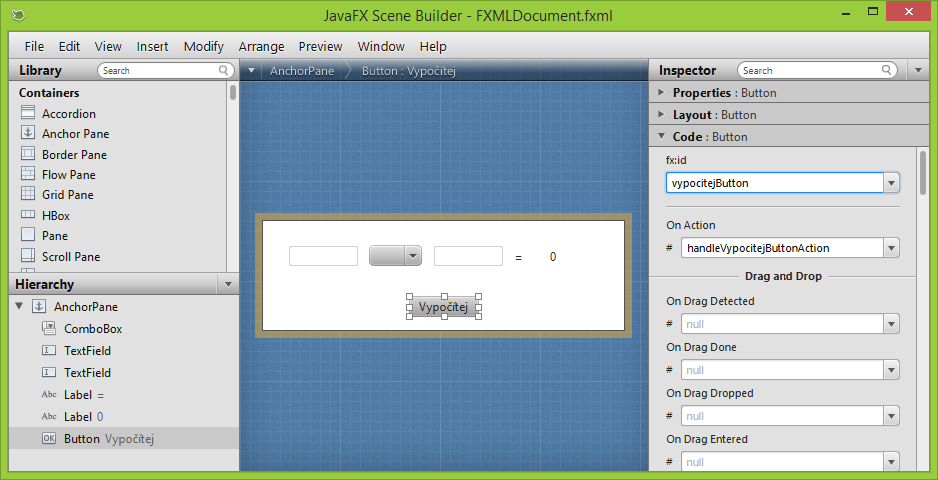Open the Modify menu
Viewport: 938px width, 480px height.
[203, 46]
